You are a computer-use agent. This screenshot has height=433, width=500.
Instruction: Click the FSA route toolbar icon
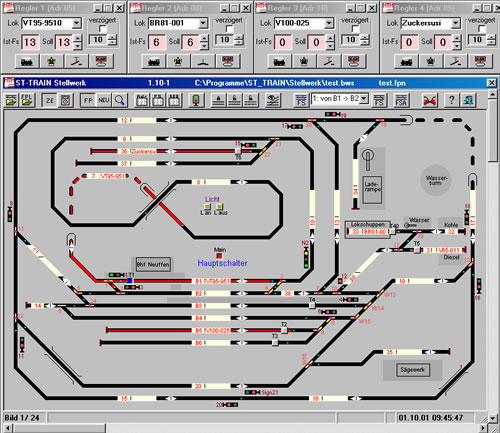point(401,100)
